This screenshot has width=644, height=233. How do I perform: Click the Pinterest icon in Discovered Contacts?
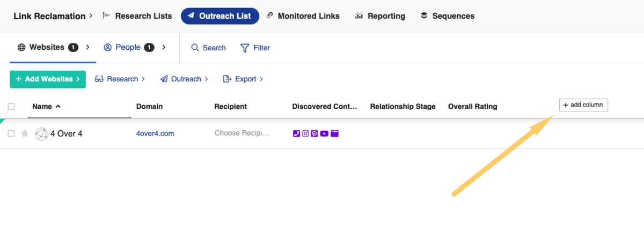314,134
